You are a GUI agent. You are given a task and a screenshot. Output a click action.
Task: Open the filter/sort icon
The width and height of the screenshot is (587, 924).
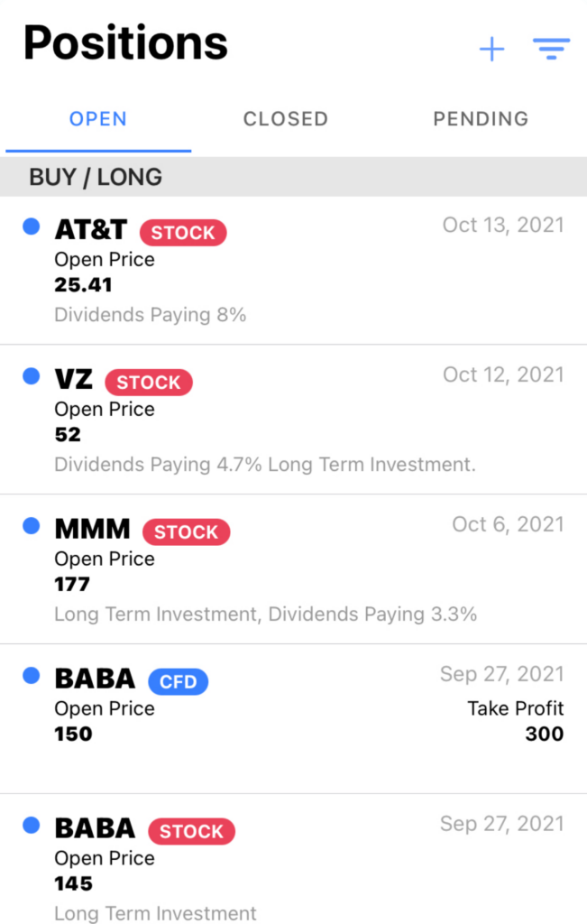tap(551, 50)
